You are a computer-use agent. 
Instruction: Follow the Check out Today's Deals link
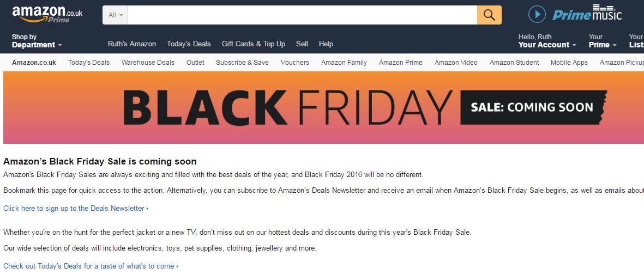click(90, 266)
